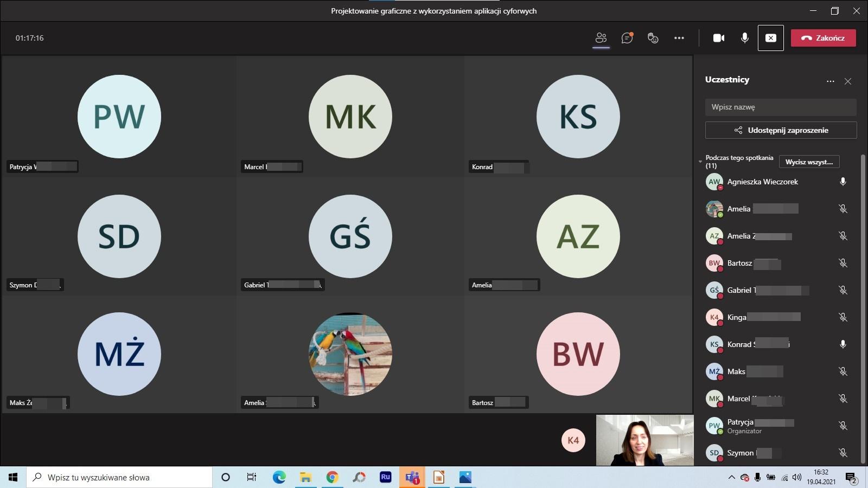868x488 pixels.
Task: Click muted mic icon beside Bartosz
Action: (843, 263)
